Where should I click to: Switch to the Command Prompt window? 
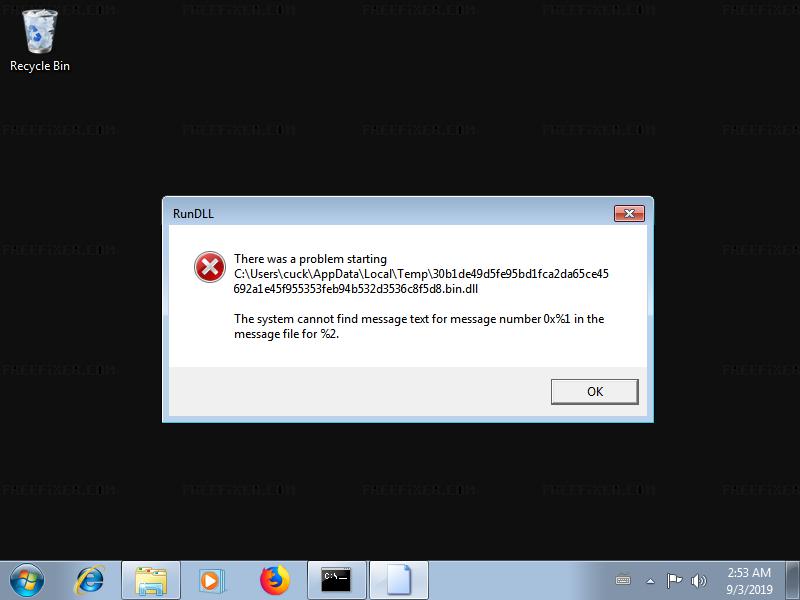(x=337, y=581)
